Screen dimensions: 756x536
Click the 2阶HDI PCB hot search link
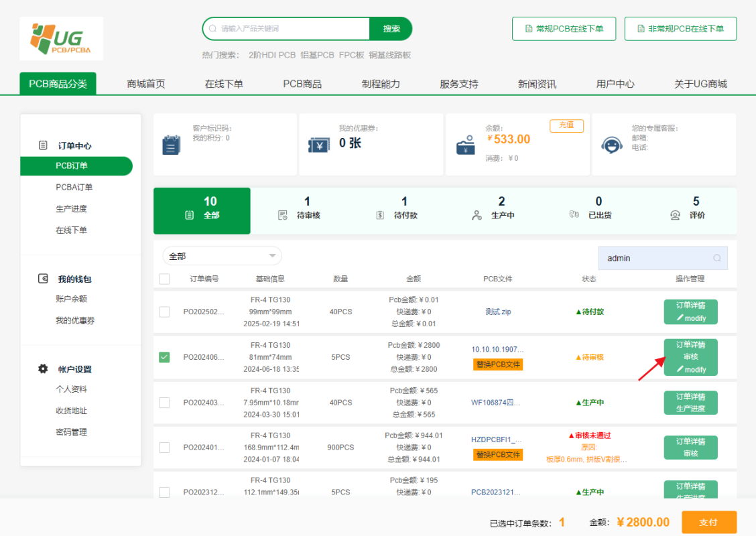272,55
